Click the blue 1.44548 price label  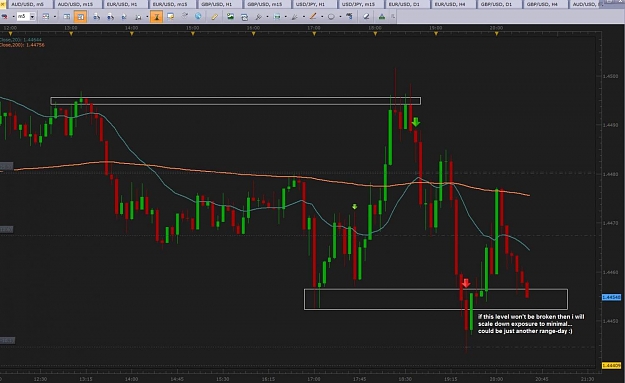(611, 297)
